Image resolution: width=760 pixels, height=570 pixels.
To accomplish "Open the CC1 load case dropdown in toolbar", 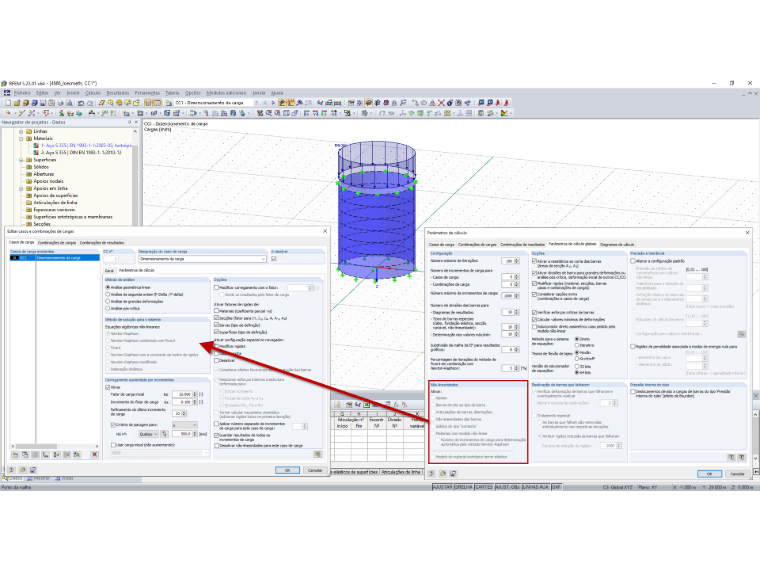I will tap(256, 103).
